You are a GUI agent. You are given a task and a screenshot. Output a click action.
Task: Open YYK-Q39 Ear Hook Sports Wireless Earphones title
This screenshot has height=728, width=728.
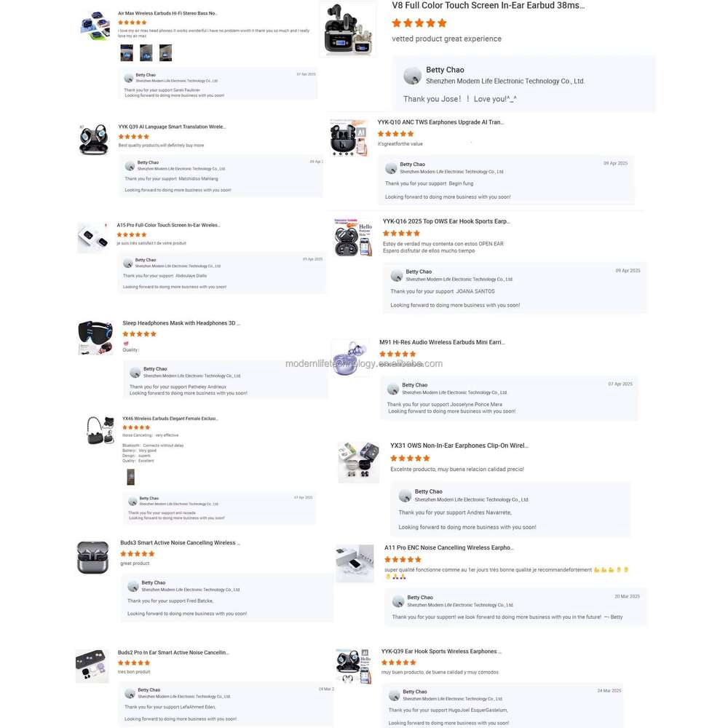coord(441,652)
